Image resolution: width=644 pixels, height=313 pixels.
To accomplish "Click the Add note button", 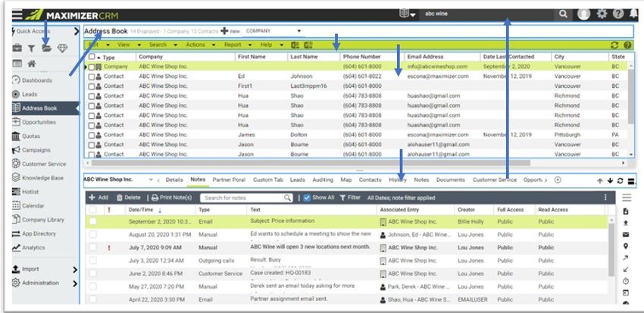I will [x=98, y=198].
